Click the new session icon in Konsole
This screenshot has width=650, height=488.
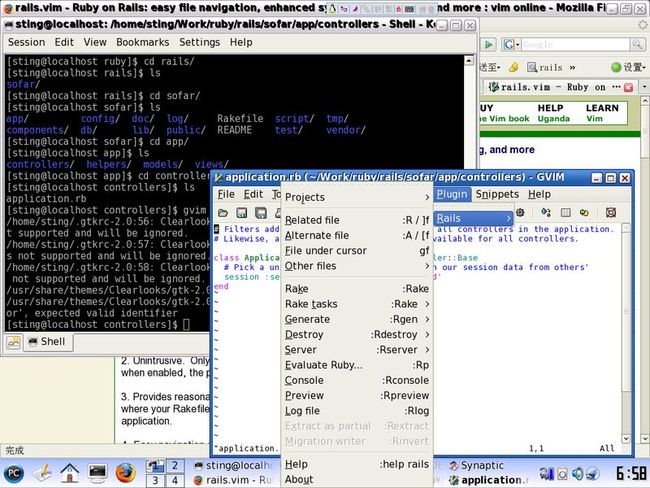pos(14,342)
